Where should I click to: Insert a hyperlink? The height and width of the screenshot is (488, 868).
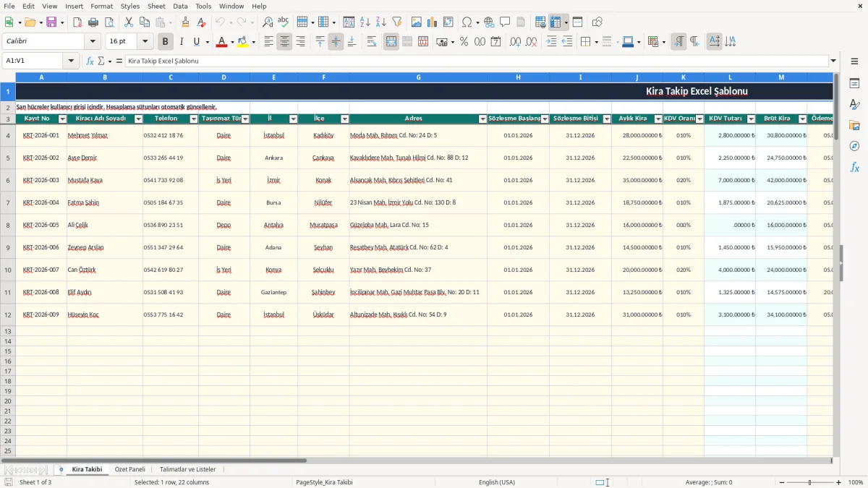[x=489, y=22]
